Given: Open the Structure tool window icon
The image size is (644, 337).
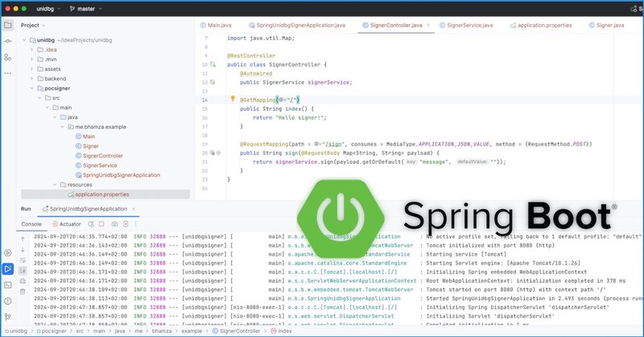Looking at the screenshot, I should 8,57.
